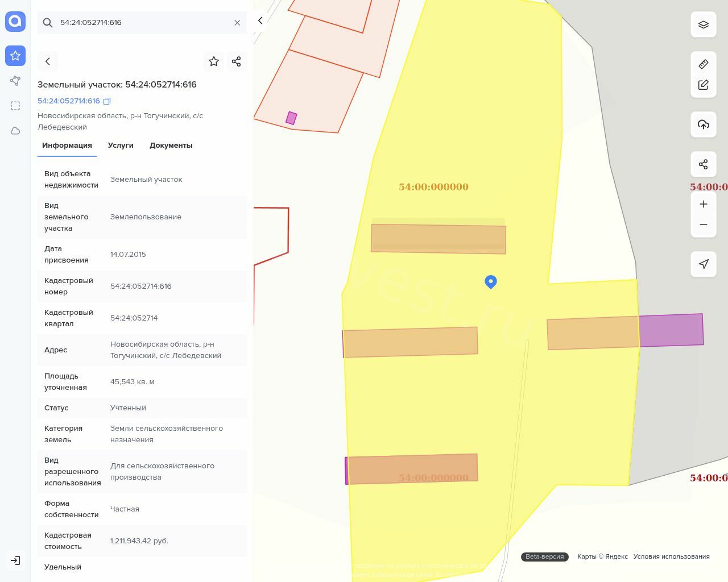The image size is (728, 582).
Task: Add parcel to favorites with star
Action: 214,61
